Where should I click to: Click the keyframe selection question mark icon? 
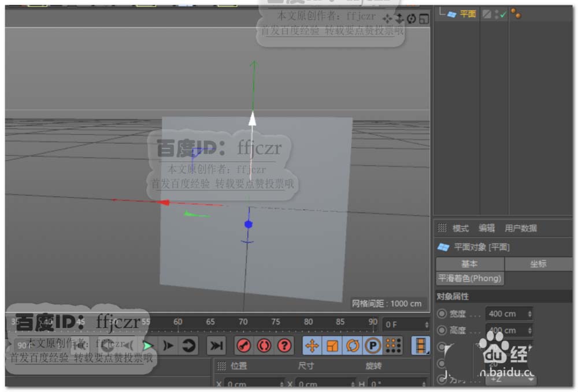(x=284, y=346)
